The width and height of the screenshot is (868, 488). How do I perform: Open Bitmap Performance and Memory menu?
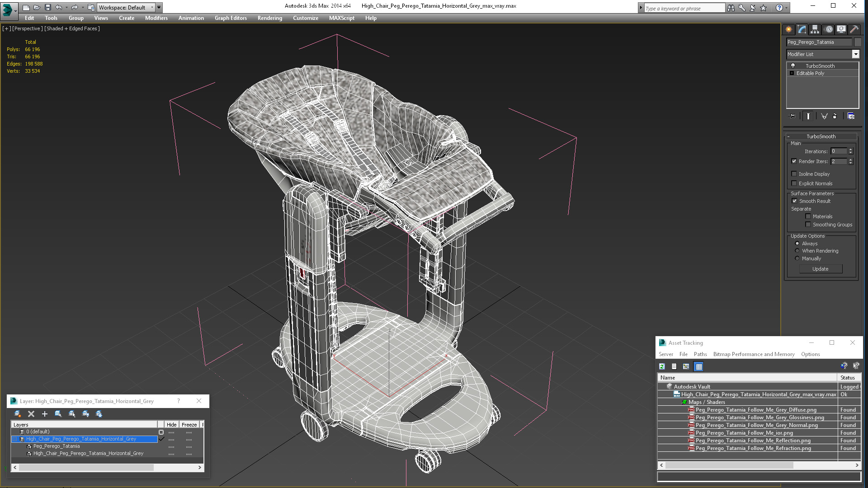coord(754,354)
